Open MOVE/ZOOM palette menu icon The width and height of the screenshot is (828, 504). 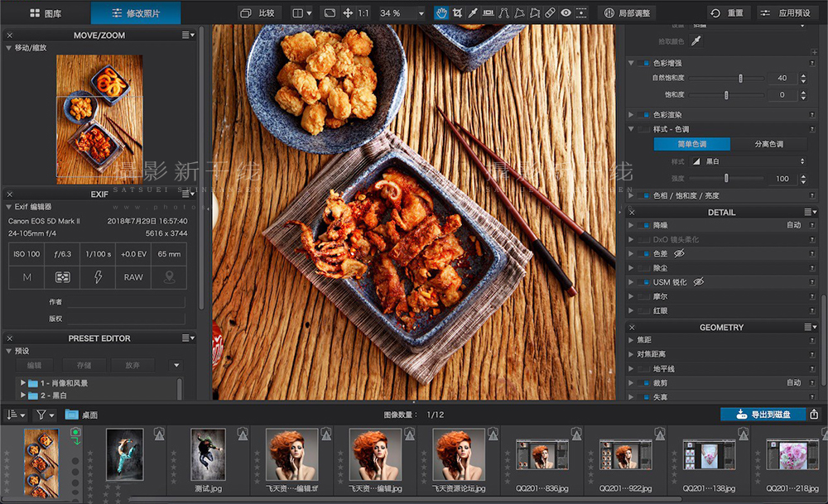point(188,36)
